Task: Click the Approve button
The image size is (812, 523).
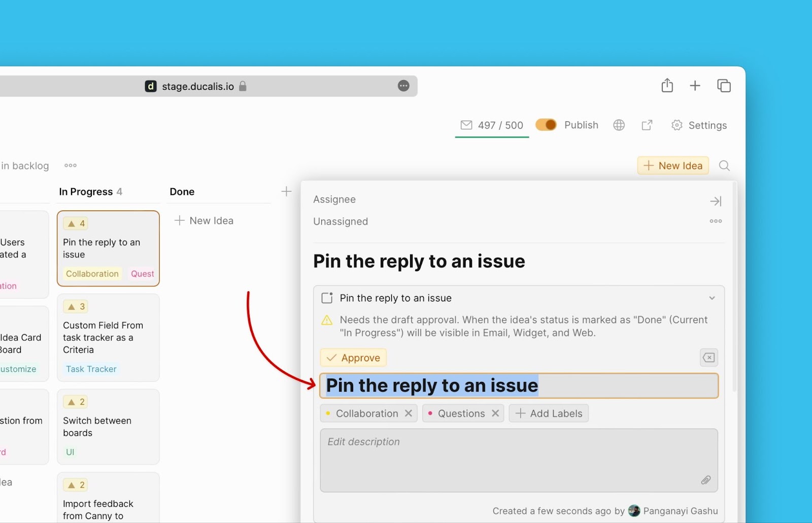Action: 353,358
